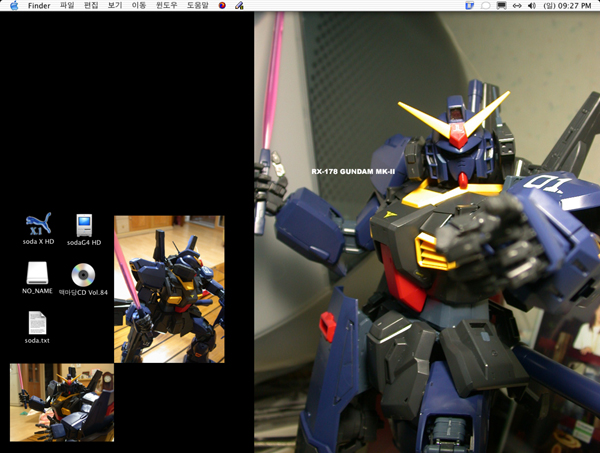
Task: Click the seated Gundam photo at bottom left
Action: coord(61,402)
